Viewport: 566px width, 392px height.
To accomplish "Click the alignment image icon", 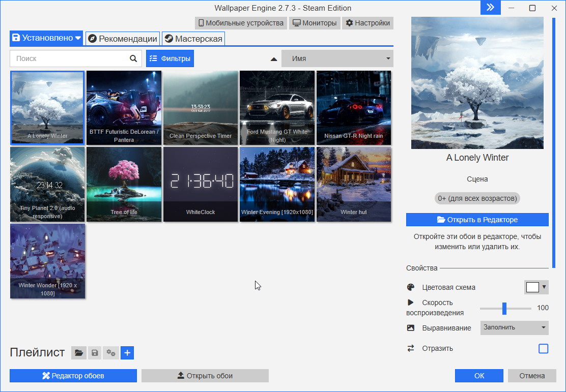I will pyautogui.click(x=411, y=328).
